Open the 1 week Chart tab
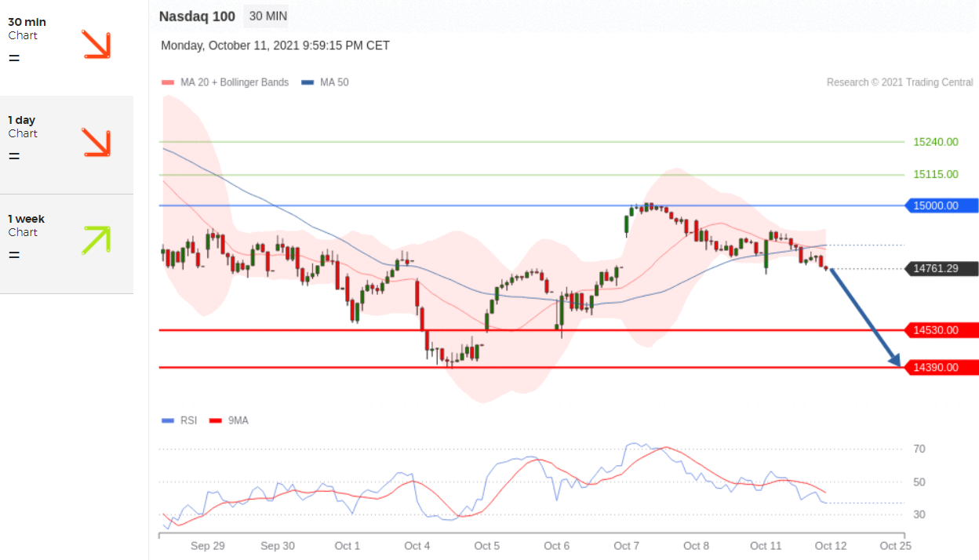 pyautogui.click(x=67, y=244)
